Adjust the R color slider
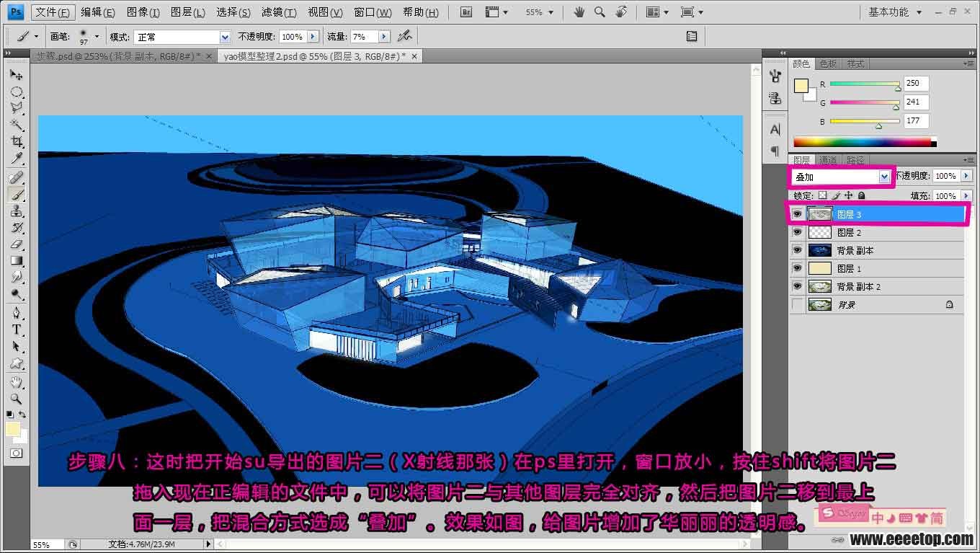The height and width of the screenshot is (553, 980). coord(898,87)
